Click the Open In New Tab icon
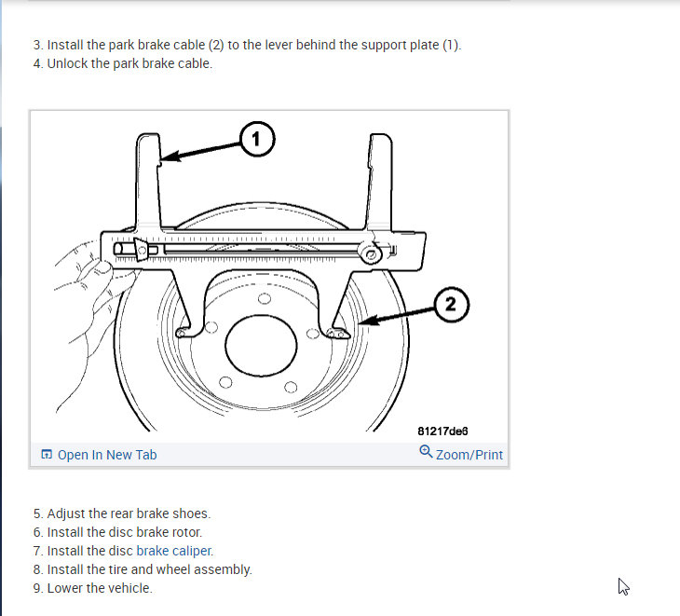Image resolution: width=680 pixels, height=616 pixels. click(47, 454)
